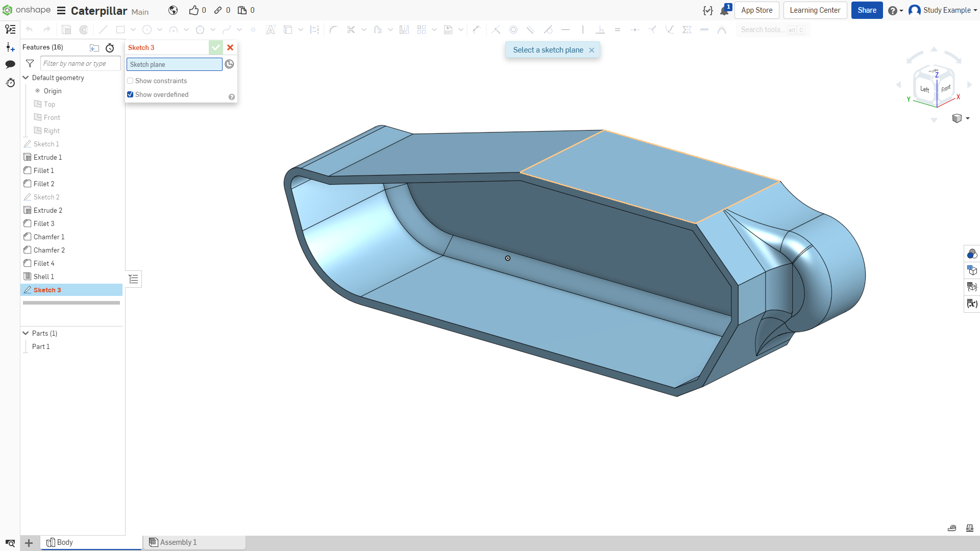The height and width of the screenshot is (551, 980).
Task: Open the variables braces icon in header
Action: click(x=707, y=10)
